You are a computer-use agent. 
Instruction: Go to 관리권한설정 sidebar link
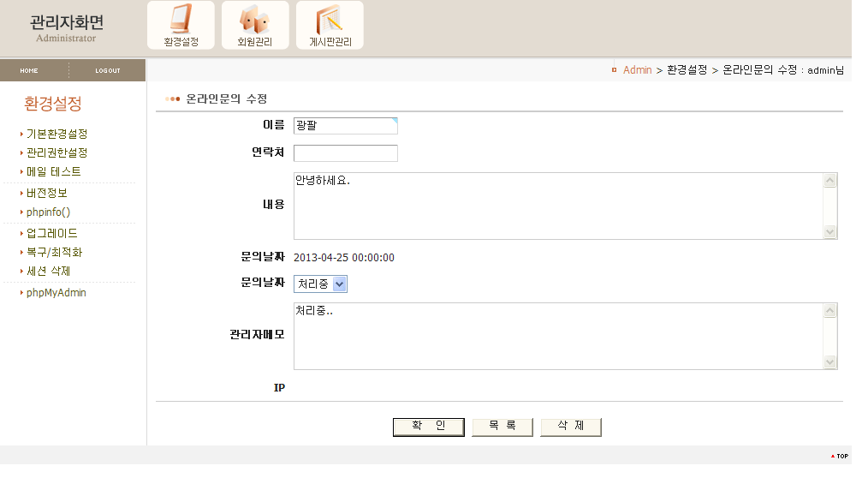tap(56, 152)
